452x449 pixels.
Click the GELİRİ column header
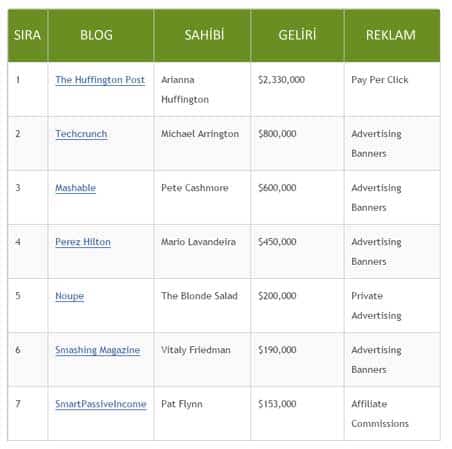(297, 35)
